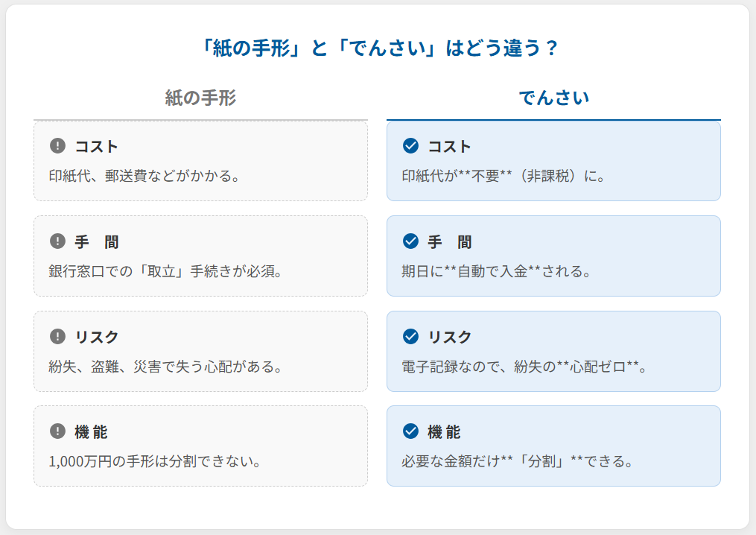Select the 紙の手形 column header
Image resolution: width=756 pixels, height=535 pixels.
(200, 98)
